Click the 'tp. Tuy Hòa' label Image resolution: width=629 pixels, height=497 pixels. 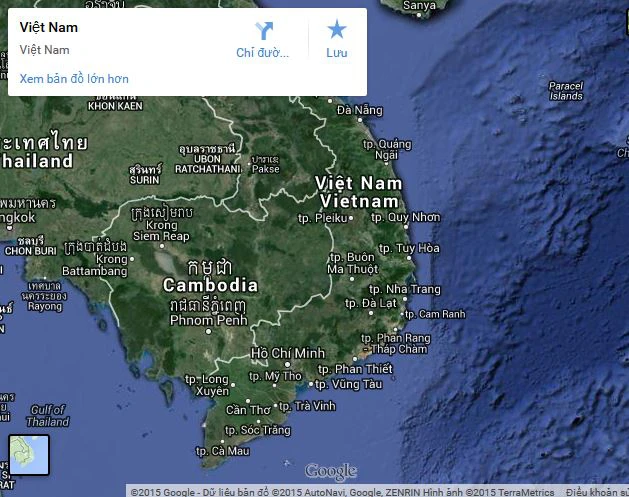pos(409,248)
